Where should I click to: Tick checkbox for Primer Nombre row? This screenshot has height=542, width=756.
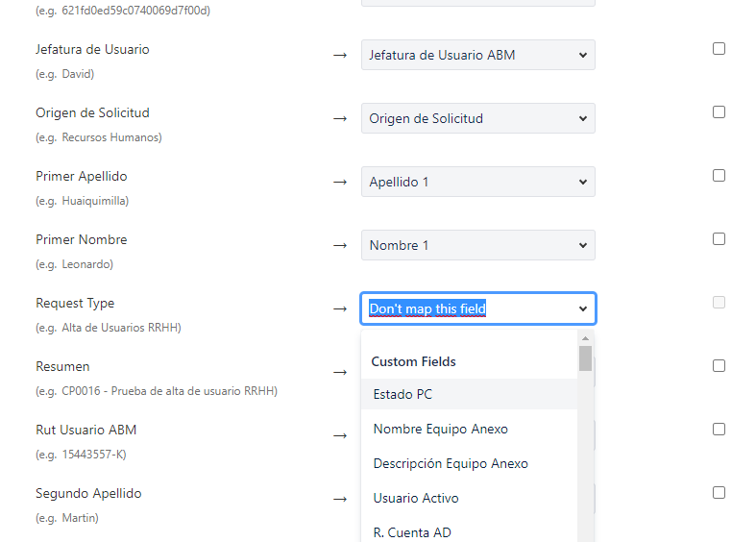(x=719, y=239)
